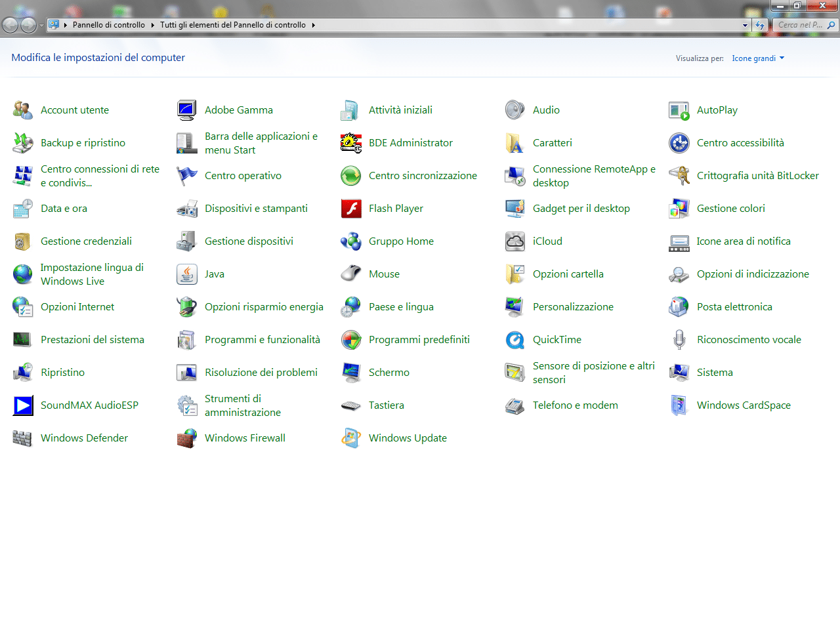Open the Paese e lingua link

(401, 307)
